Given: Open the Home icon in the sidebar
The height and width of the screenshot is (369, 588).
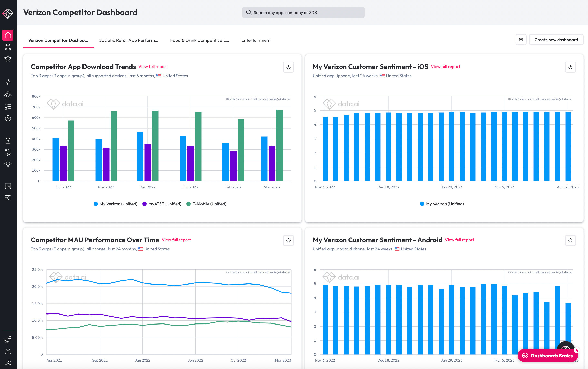Looking at the screenshot, I should click(8, 35).
